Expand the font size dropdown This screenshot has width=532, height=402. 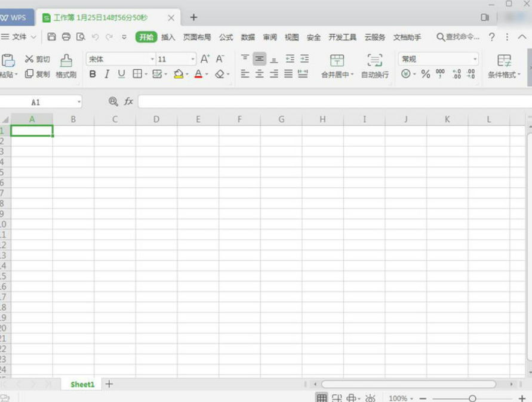[x=193, y=59]
